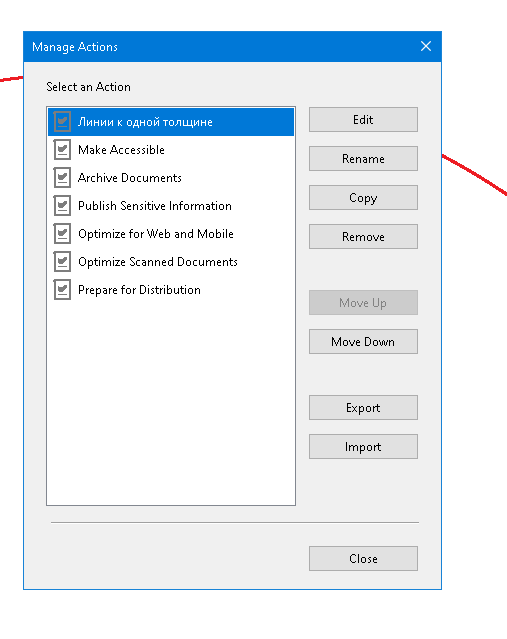Export the selected action

(x=363, y=408)
